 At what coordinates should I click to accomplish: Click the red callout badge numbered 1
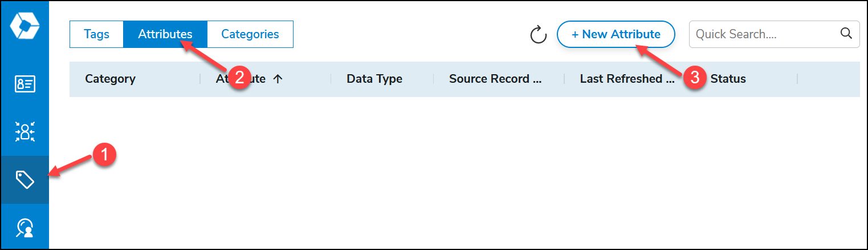(x=105, y=155)
